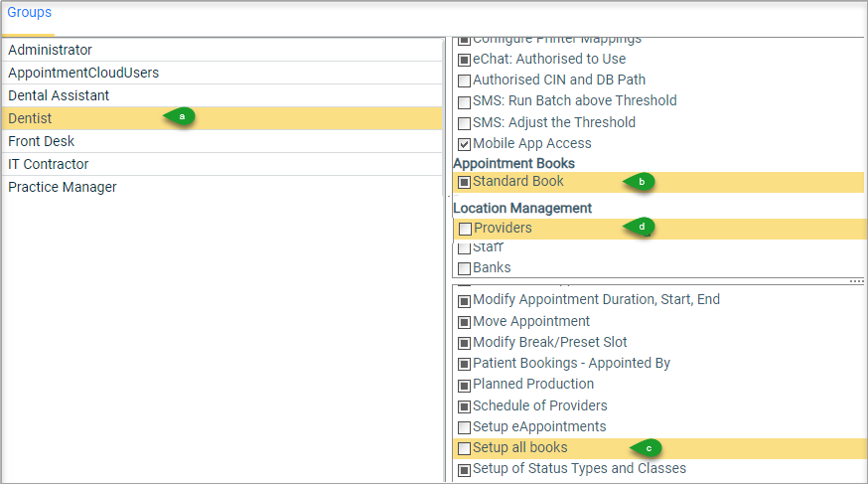Toggle Schedule of Providers permission
The width and height of the screenshot is (868, 484).
pyautogui.click(x=465, y=406)
